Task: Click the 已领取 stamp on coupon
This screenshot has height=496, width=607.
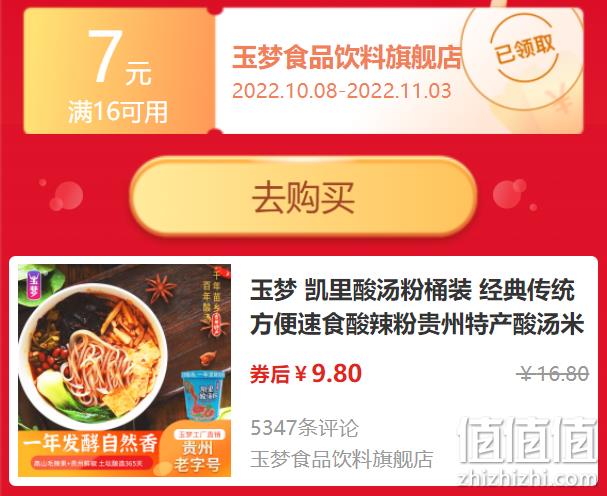Action: [526, 50]
